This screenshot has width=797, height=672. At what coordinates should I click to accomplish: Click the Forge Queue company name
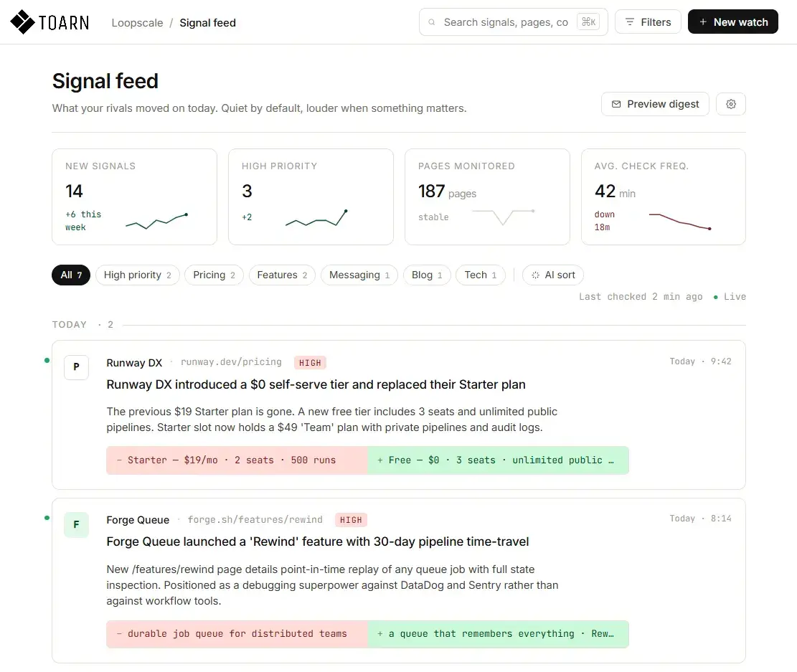[x=138, y=520]
